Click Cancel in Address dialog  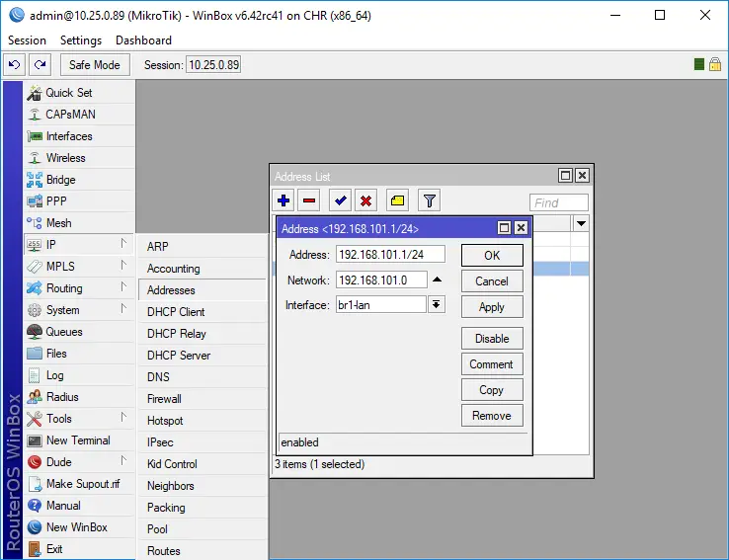[492, 281]
